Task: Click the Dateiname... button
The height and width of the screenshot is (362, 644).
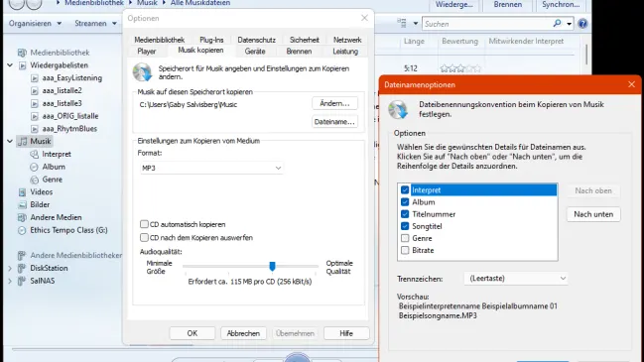Action: pyautogui.click(x=334, y=121)
